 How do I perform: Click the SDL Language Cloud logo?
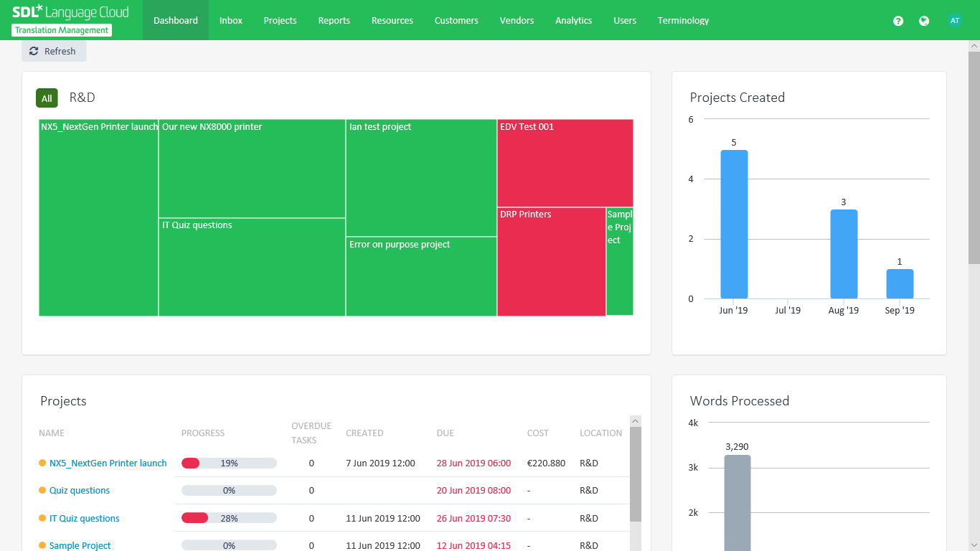pos(70,13)
